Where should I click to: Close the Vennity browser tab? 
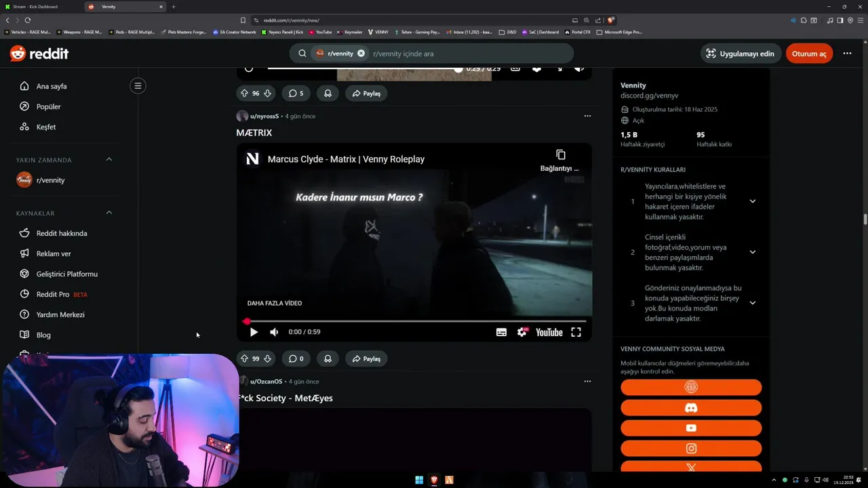tap(161, 7)
